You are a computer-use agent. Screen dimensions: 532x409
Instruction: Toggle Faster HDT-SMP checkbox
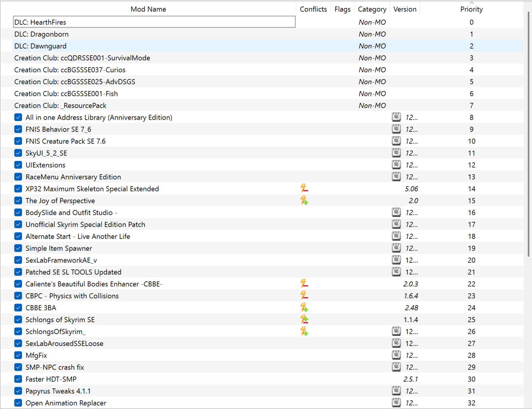coord(18,379)
